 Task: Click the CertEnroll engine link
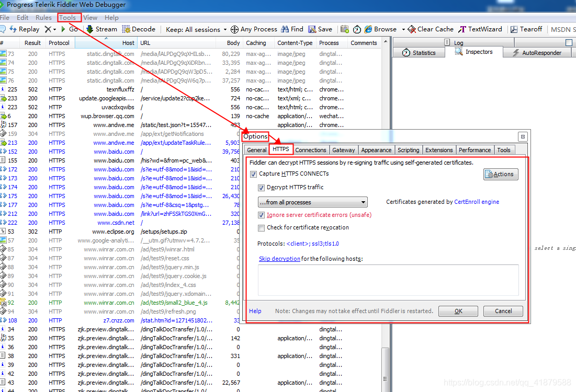[477, 202]
